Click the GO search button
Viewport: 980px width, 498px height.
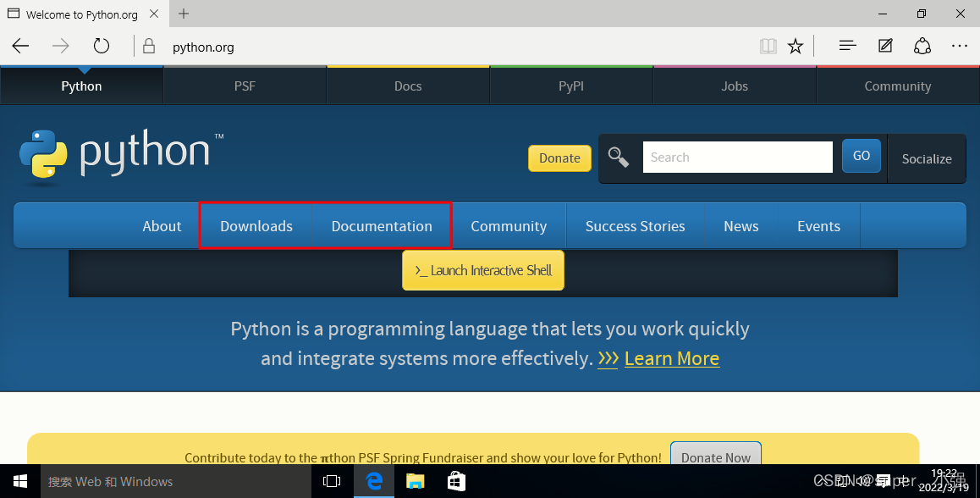pyautogui.click(x=862, y=156)
